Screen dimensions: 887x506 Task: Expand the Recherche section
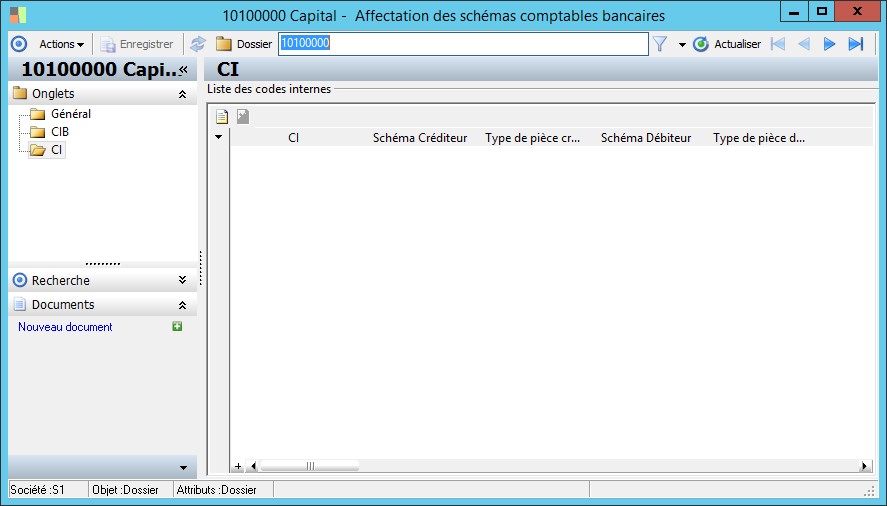point(182,280)
